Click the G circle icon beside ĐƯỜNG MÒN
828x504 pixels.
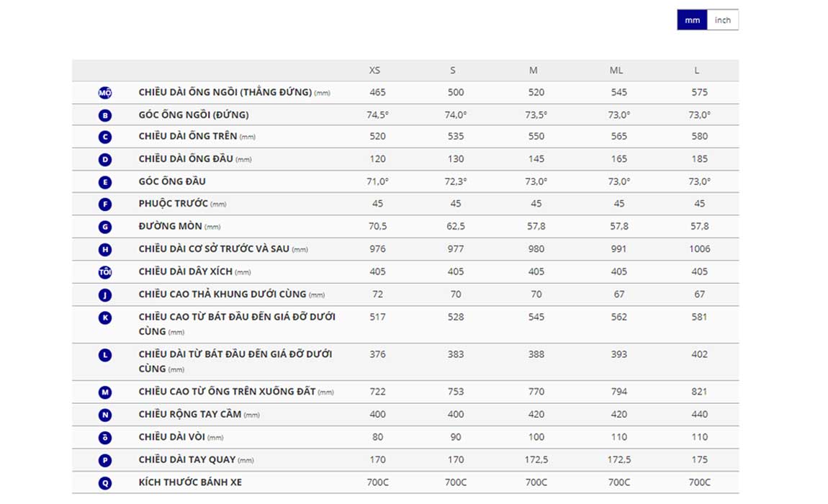105,227
